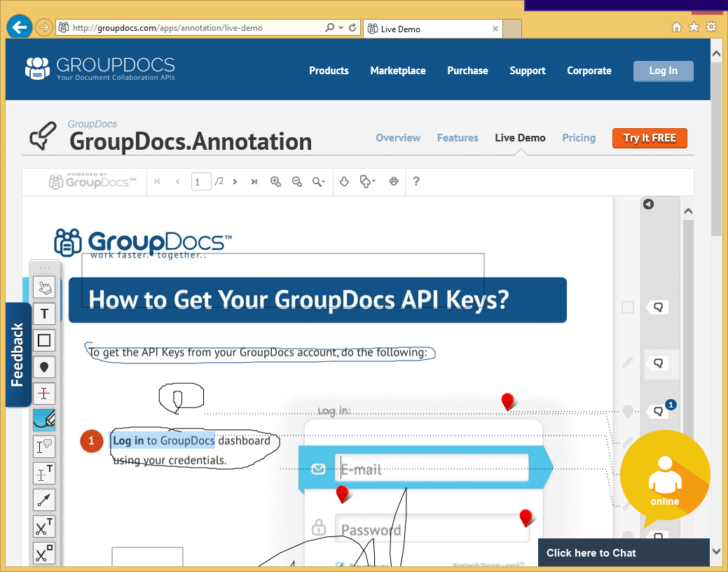Click the Click here to Chat bar
The image size is (728, 572).
click(x=624, y=552)
